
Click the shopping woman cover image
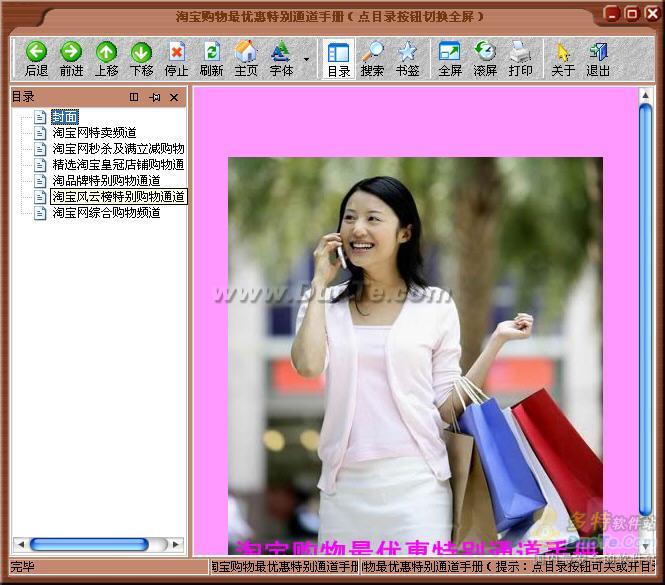tap(415, 355)
